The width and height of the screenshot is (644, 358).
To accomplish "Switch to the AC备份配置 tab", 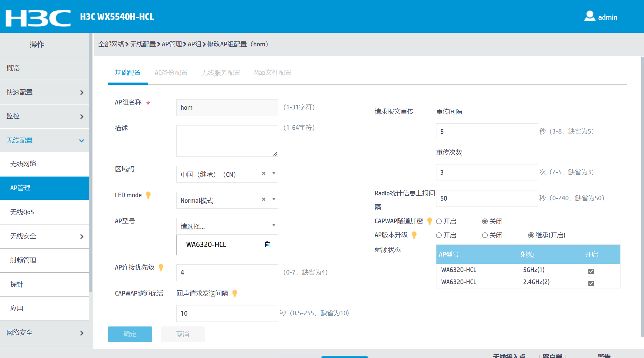I will [171, 73].
